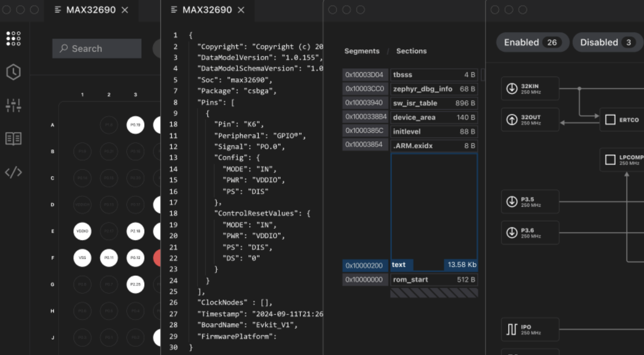Select the dimmed P0.14 pin
This screenshot has height=355, width=644.
tap(82, 178)
